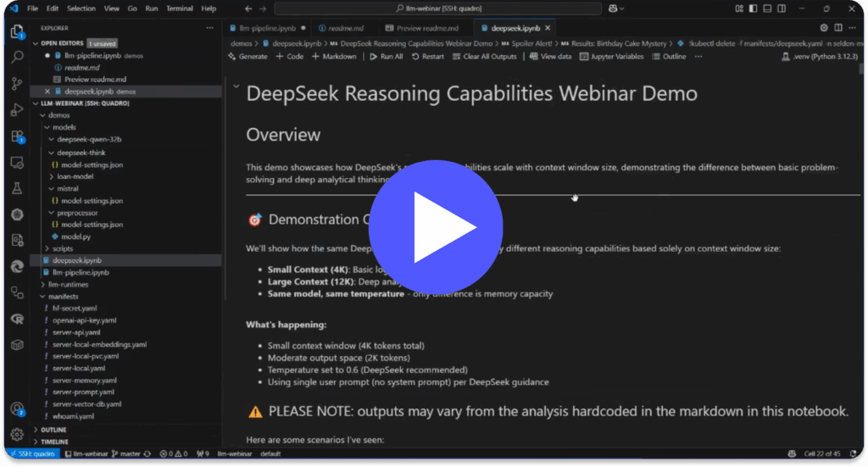Open the Terminal menu
This screenshot has height=467, width=868.
[x=179, y=8]
